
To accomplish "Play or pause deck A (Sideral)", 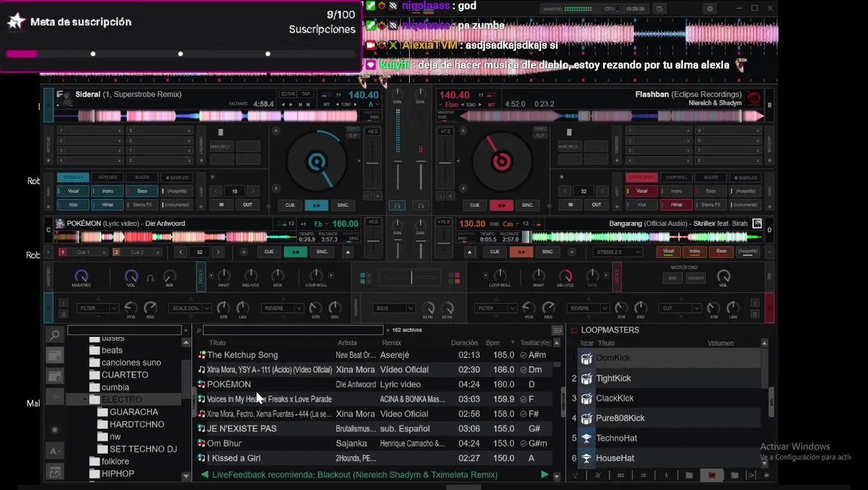I will [x=317, y=205].
